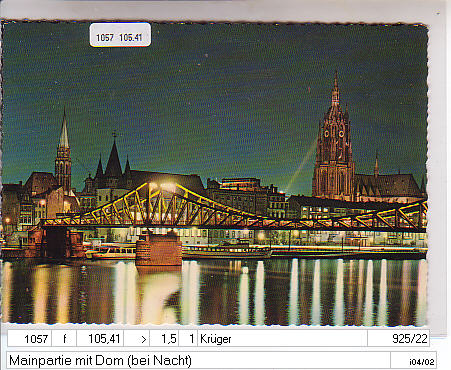451x370 pixels.
Task: Click the 925/22 cell
Action: tap(398, 339)
